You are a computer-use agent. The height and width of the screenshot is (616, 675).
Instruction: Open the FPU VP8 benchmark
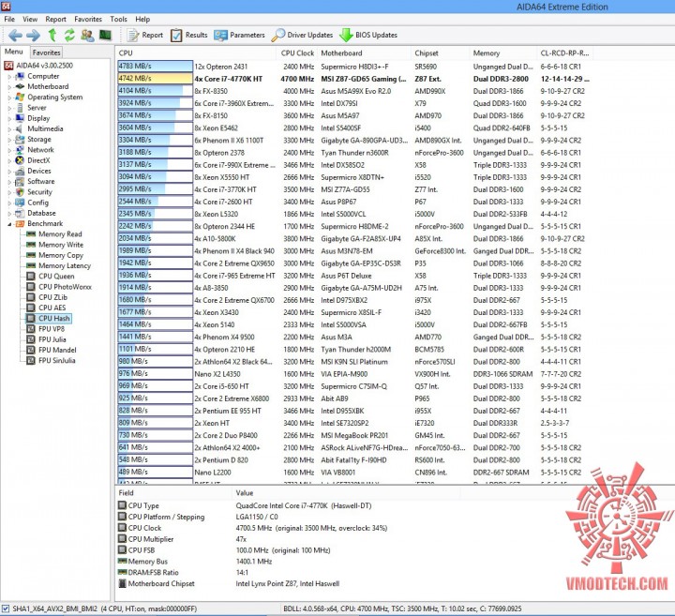52,329
